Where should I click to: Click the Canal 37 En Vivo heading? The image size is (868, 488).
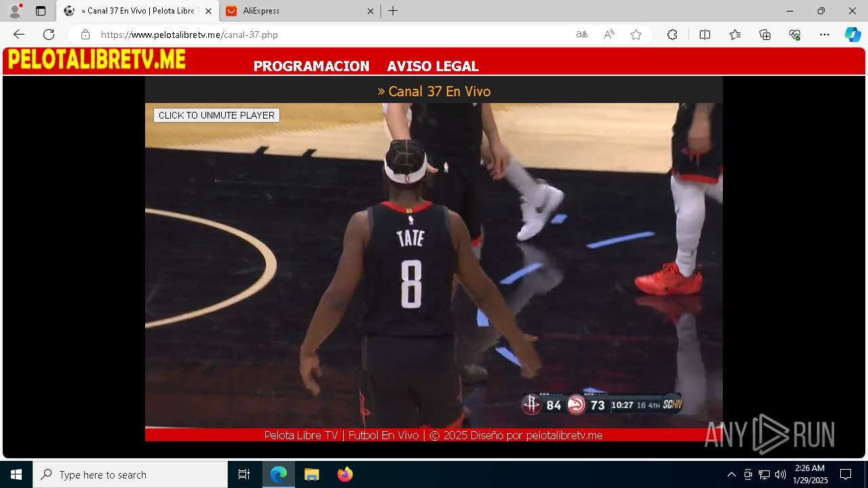coord(434,91)
